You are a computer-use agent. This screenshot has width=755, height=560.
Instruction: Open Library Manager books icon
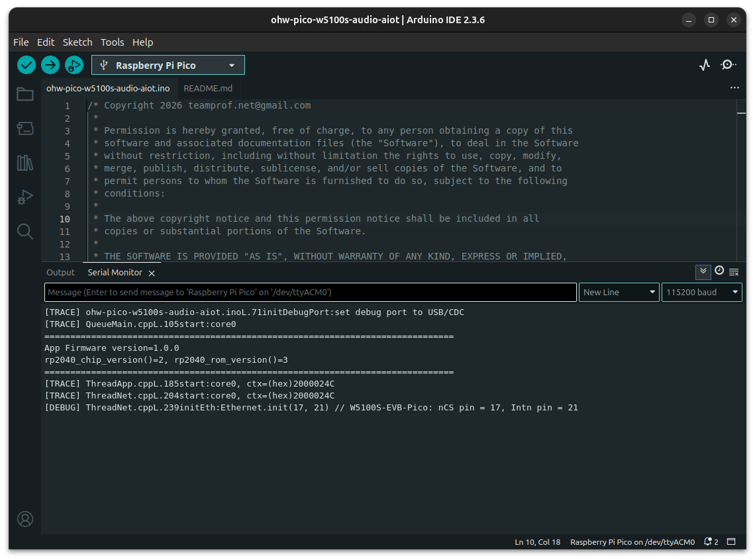coord(25,163)
